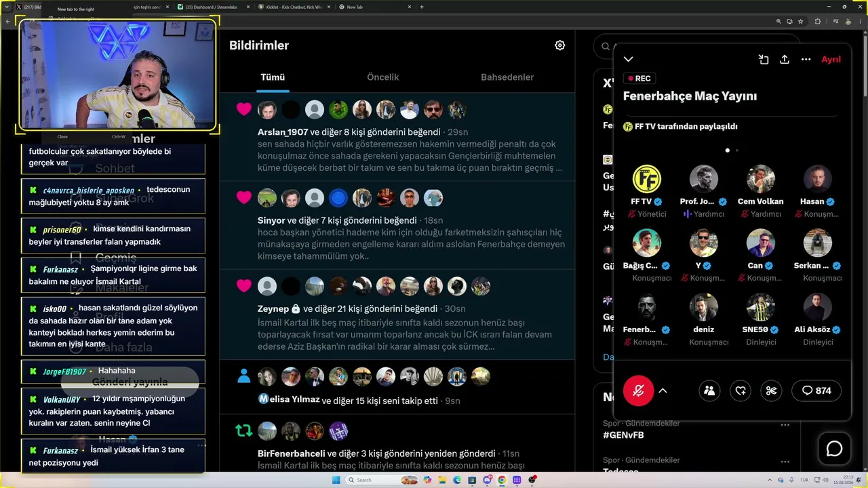This screenshot has height=488, width=868.
Task: Open Prof. Jo... co-host avatar
Action: (704, 179)
